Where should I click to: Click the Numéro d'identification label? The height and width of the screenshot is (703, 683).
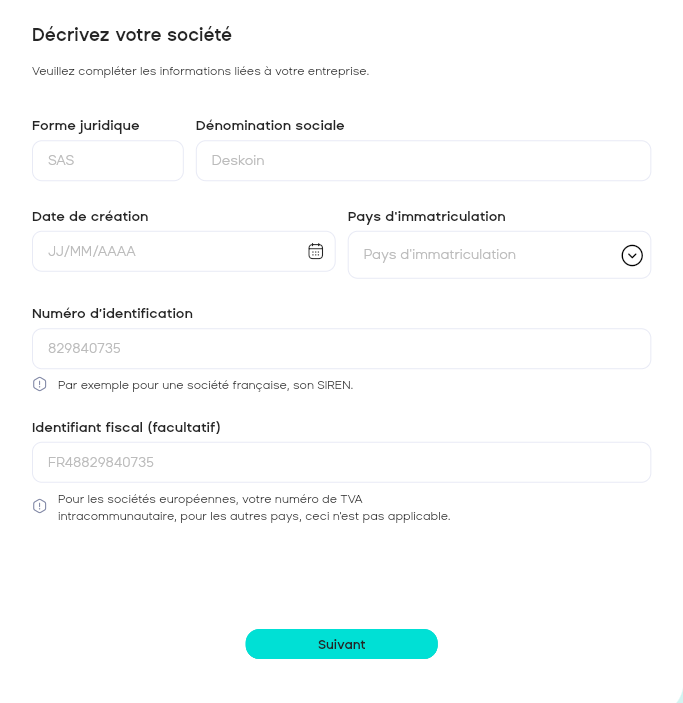click(x=112, y=313)
